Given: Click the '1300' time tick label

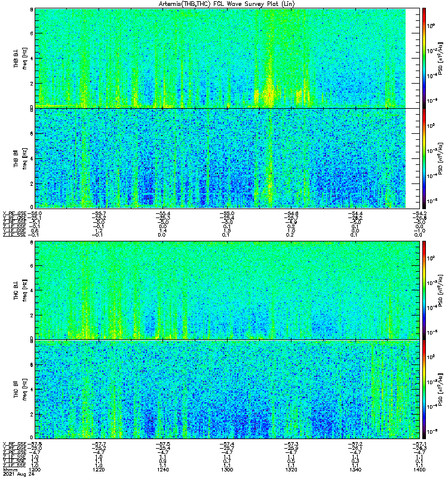Looking at the screenshot, I should [x=227, y=470].
